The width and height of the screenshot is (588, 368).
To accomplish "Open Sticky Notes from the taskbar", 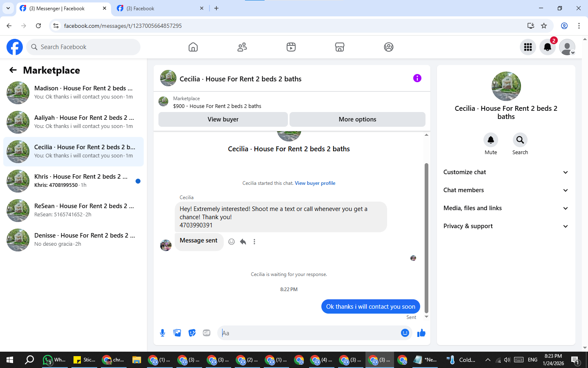I will (x=84, y=360).
